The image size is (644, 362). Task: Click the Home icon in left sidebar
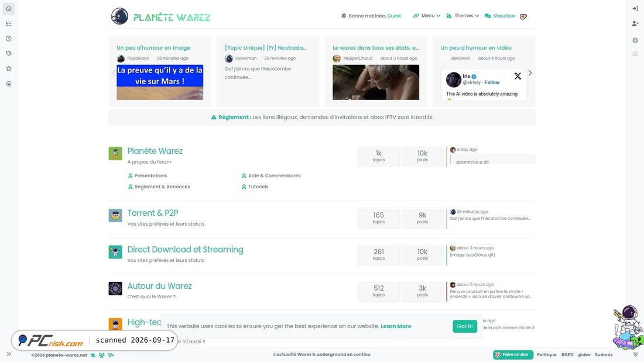(9, 9)
